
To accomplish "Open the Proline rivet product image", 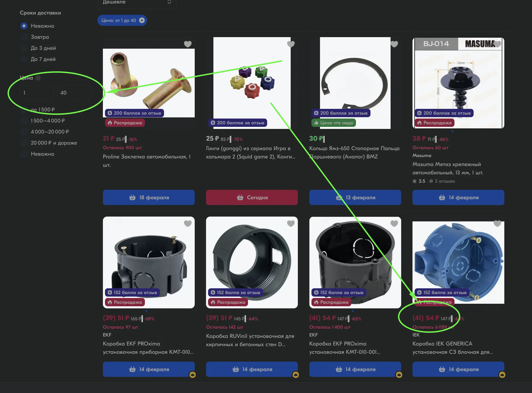I will click(x=149, y=83).
